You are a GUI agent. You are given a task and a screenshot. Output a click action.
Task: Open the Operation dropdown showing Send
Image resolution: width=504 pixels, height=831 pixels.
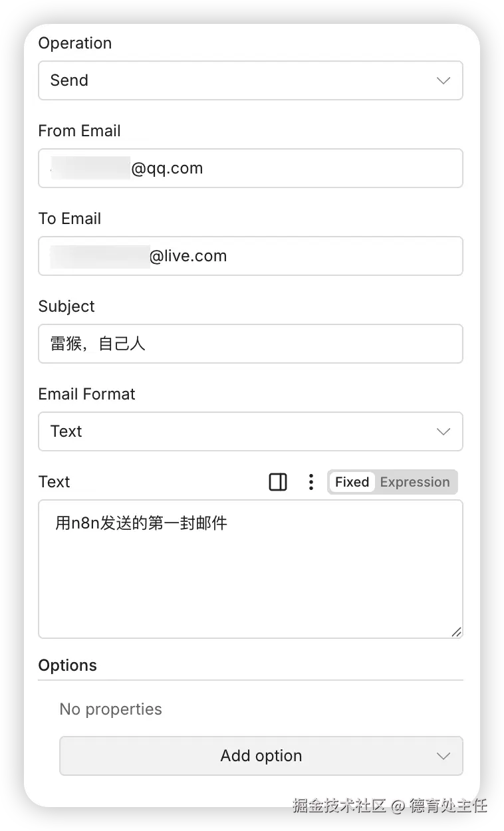pos(251,80)
